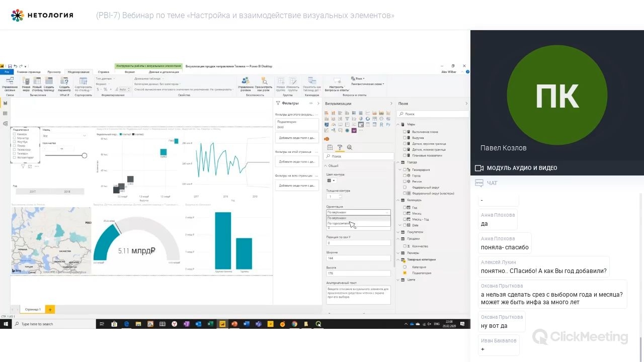The height and width of the screenshot is (362, 644).
Task: Check the Плановые показатели field checkbox
Action: [x=405, y=155]
